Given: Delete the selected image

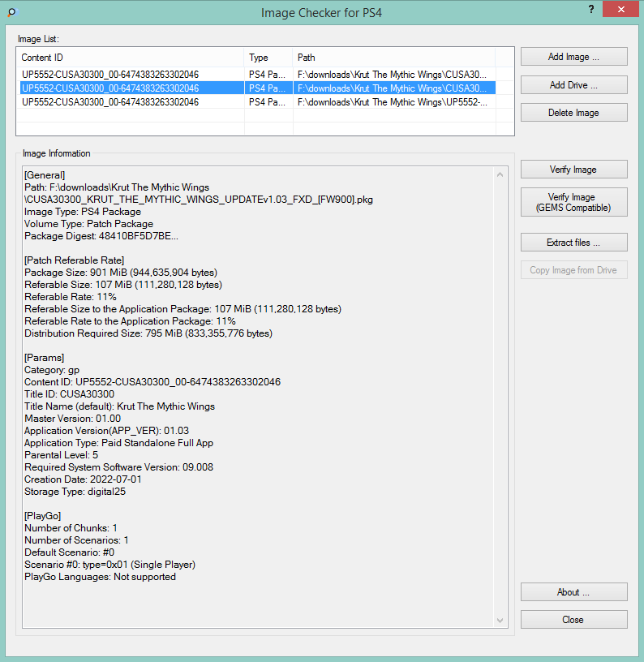Looking at the screenshot, I should tap(573, 113).
